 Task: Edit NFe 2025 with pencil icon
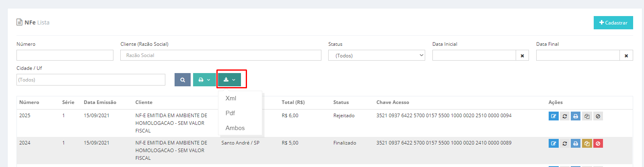tap(553, 116)
